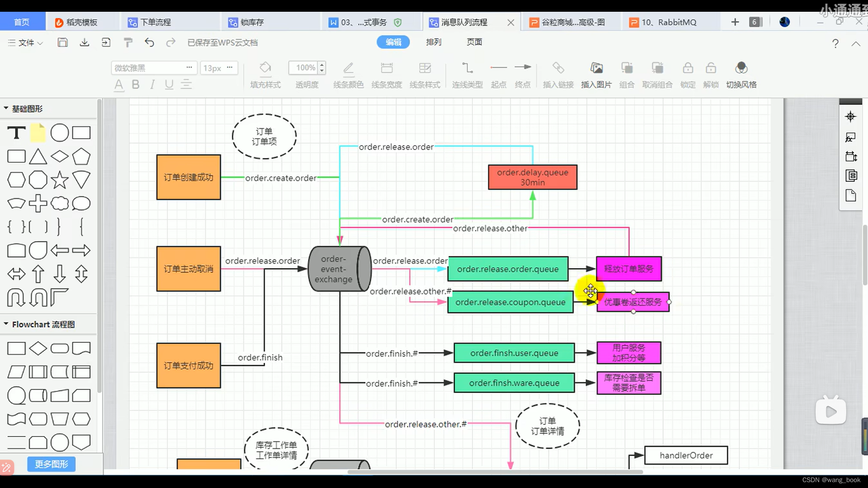
Task: Choose connector type (连线类型) tool
Action: point(467,75)
